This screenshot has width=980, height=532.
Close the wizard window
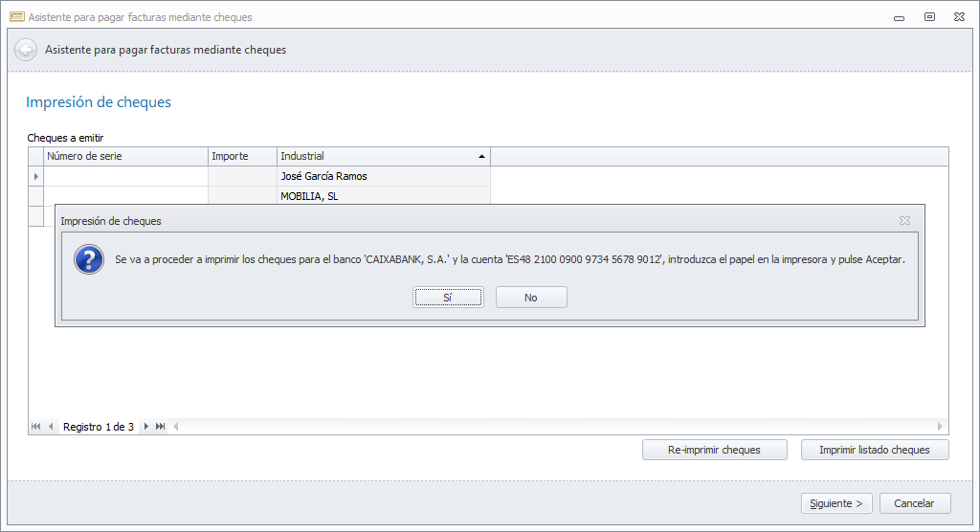coord(959,17)
